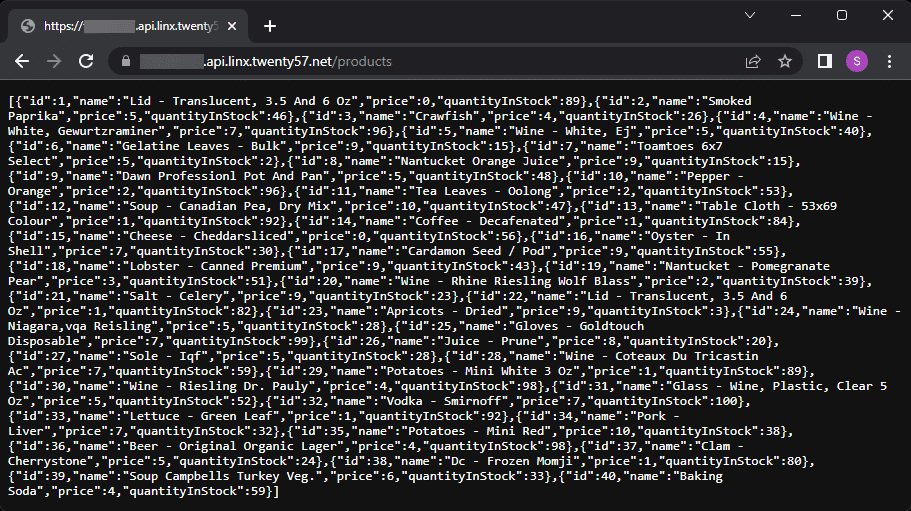Minimize the browser window

coord(796,16)
